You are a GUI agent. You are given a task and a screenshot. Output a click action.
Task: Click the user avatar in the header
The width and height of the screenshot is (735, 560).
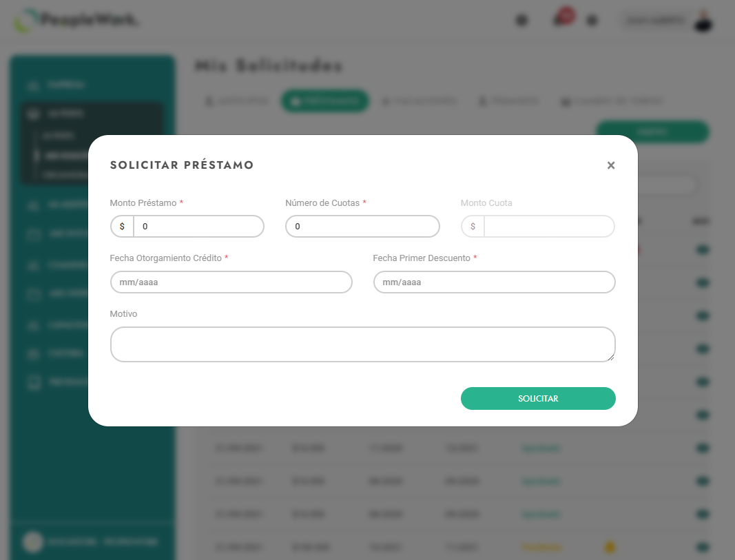[x=703, y=21]
